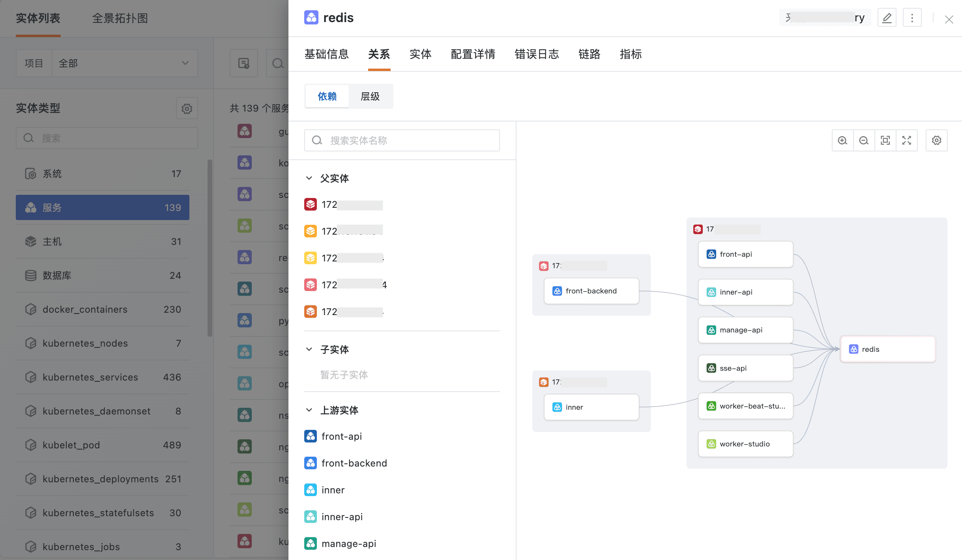
Task: Collapse the 子实体 section
Action: click(x=309, y=349)
